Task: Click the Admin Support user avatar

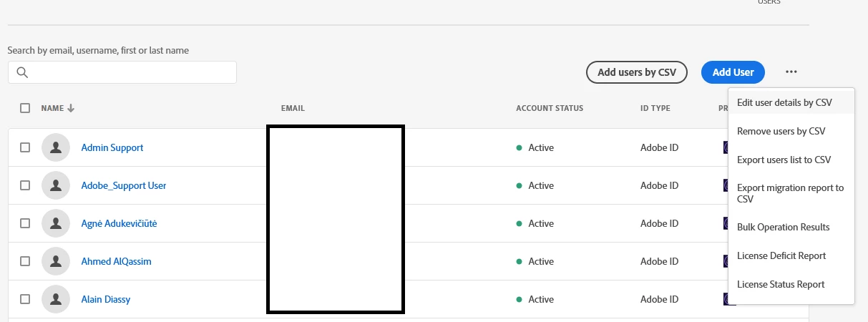Action: (56, 147)
